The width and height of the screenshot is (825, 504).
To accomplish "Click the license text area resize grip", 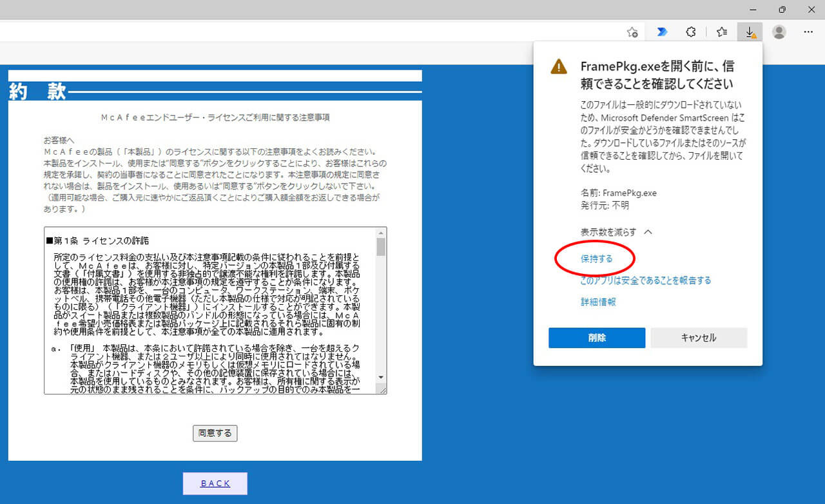I will tap(383, 390).
